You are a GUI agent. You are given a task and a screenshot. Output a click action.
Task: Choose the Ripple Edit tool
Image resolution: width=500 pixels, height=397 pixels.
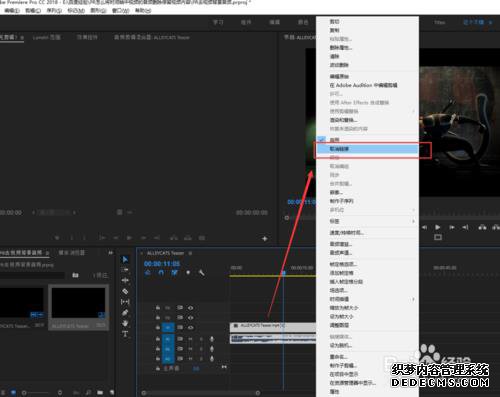point(125,281)
